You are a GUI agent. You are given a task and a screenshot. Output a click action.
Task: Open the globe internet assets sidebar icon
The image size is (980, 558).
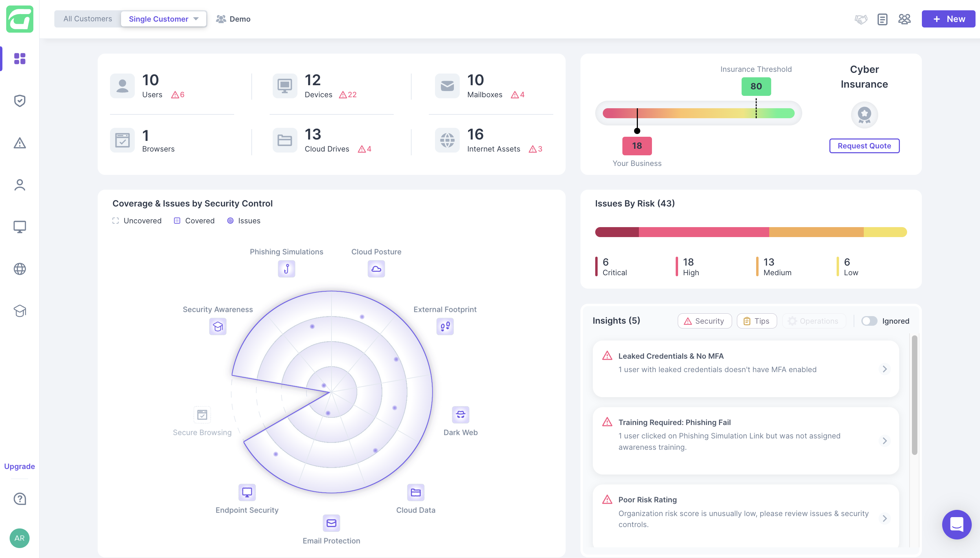tap(20, 269)
